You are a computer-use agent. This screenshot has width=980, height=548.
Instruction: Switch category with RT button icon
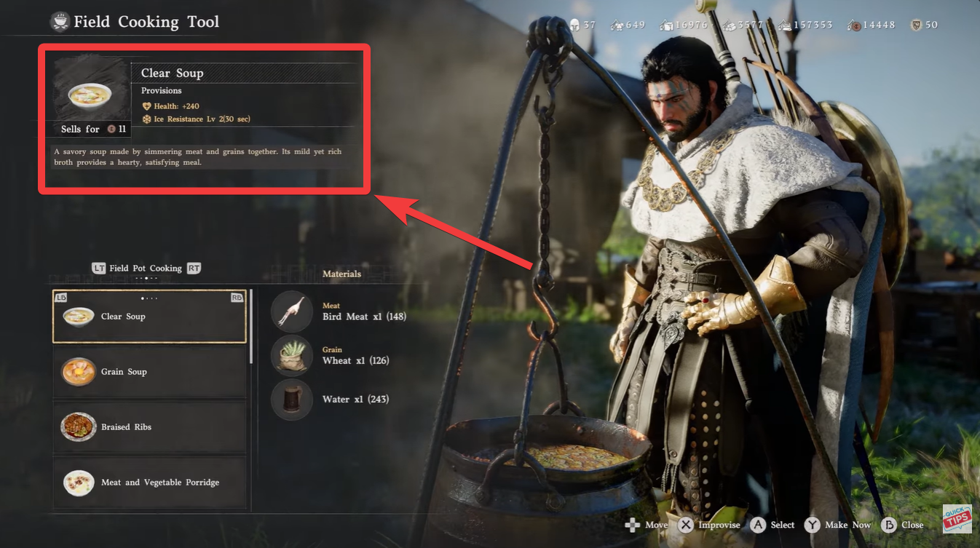(x=194, y=268)
